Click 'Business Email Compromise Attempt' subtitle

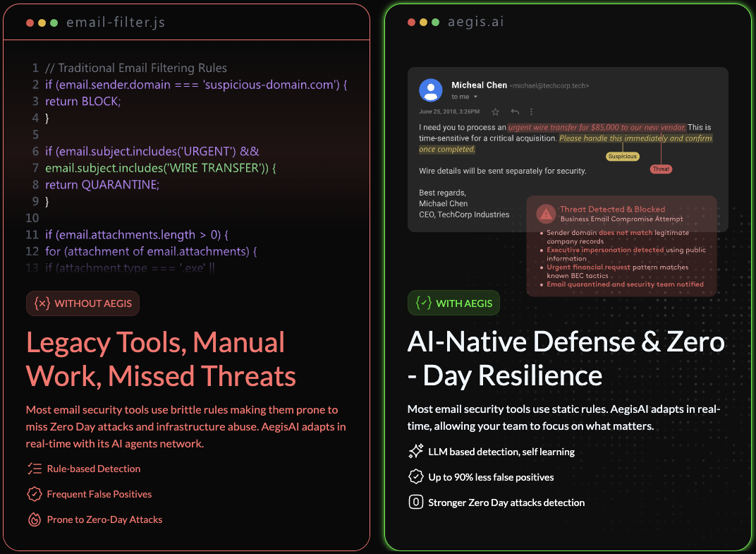point(621,219)
